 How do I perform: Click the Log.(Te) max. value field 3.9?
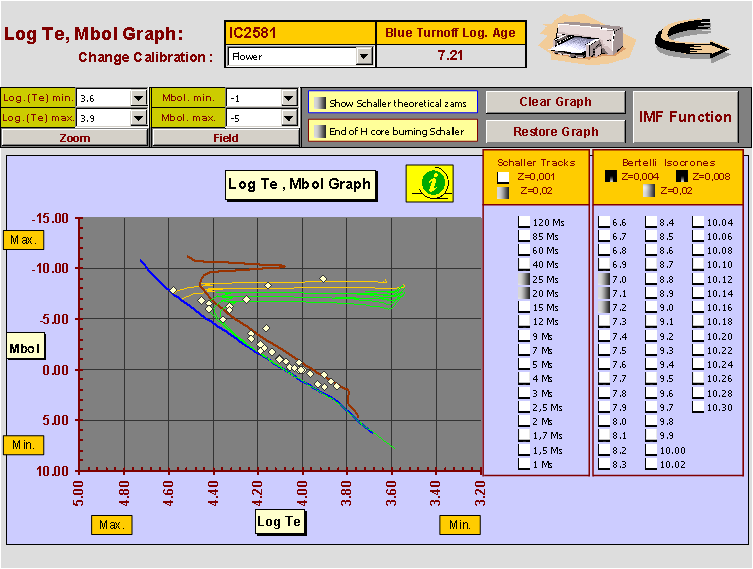point(103,118)
